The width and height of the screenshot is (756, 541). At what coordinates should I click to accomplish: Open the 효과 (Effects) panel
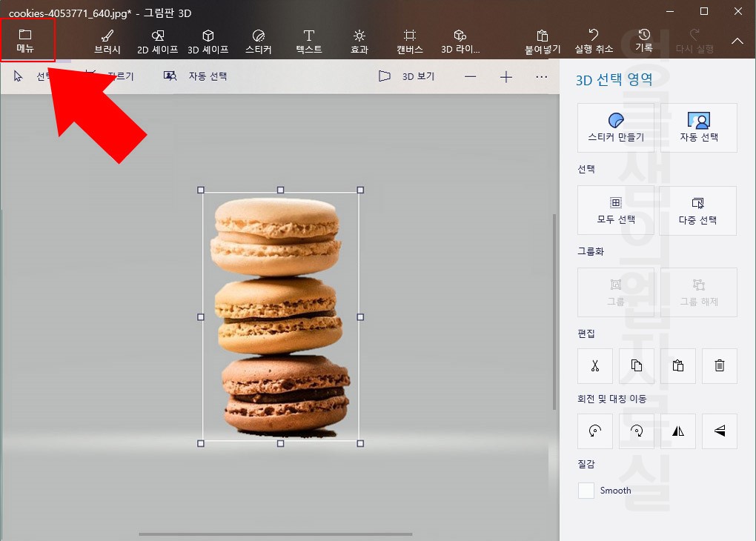[x=359, y=40]
